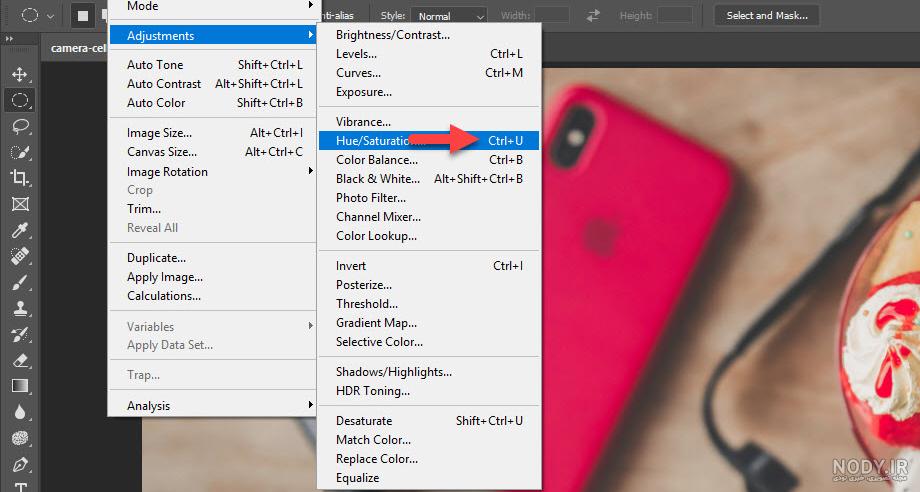Swap the width and height values
This screenshot has height=492, width=920.
pos(593,16)
